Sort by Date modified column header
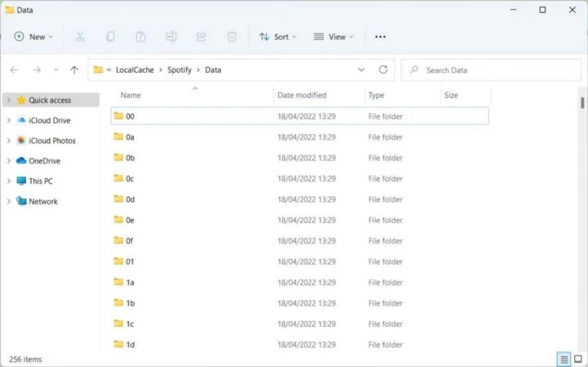This screenshot has height=367, width=588. 319,96
